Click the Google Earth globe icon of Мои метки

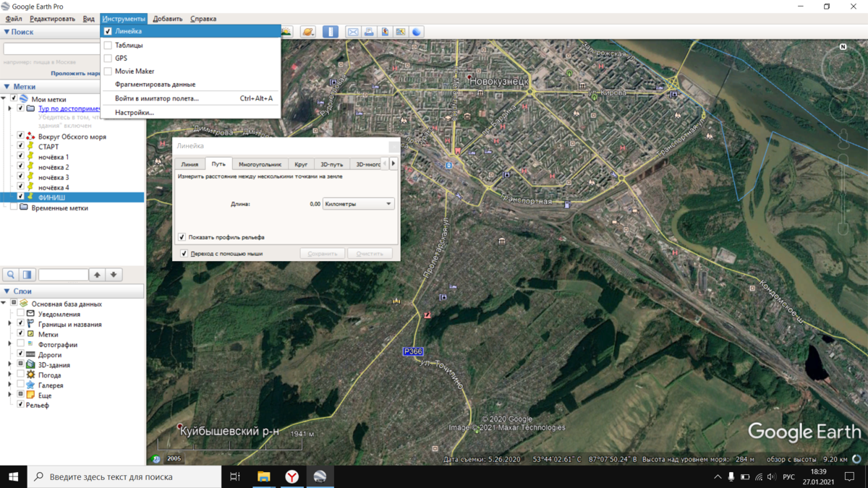(x=24, y=99)
